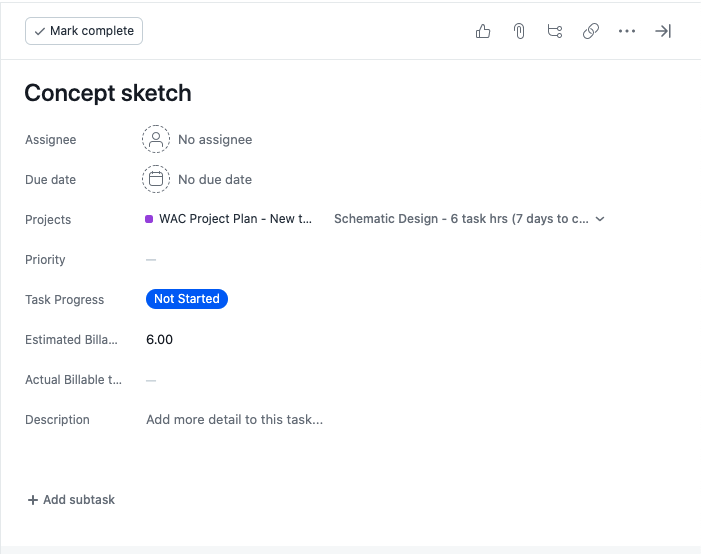
Task: Click the No due date text
Action: (x=215, y=180)
